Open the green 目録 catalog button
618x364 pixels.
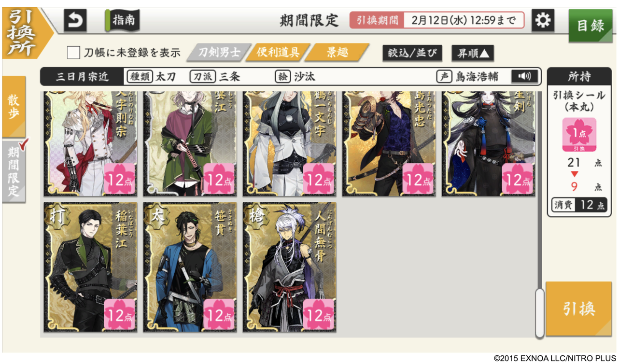(590, 25)
